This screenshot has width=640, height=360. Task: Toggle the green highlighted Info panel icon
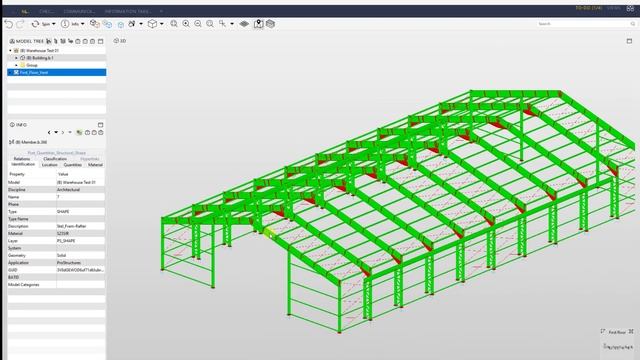[x=79, y=133]
